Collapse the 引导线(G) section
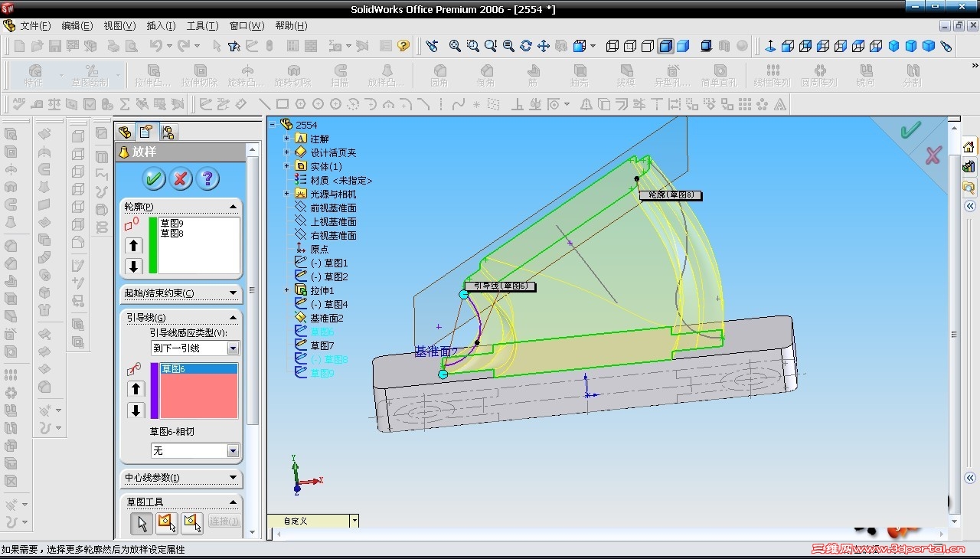Viewport: 980px width, 559px height. pos(234,318)
